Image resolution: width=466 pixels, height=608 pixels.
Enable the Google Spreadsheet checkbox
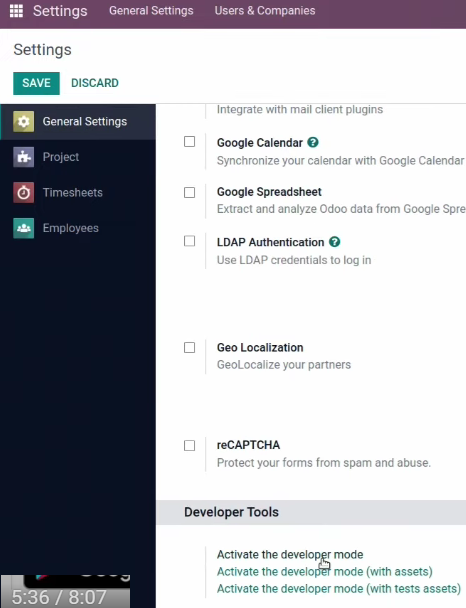190,192
